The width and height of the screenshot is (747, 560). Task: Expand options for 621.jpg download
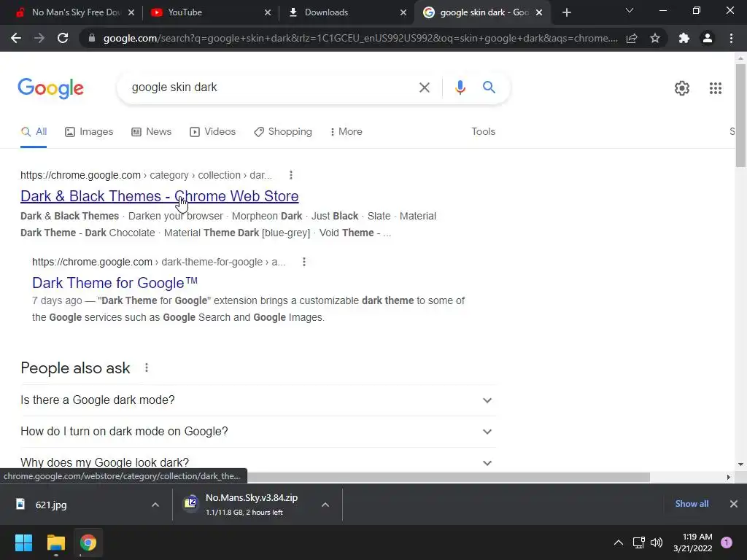coord(155,505)
